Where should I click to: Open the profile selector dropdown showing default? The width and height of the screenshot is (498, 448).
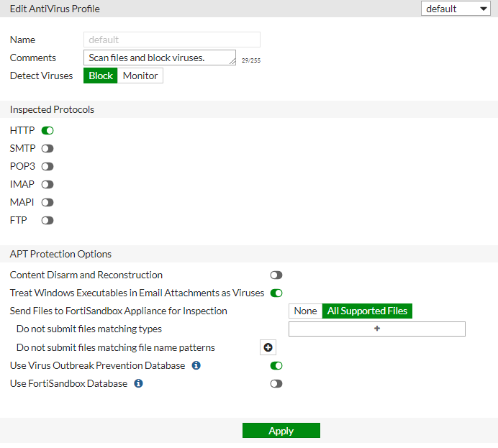click(456, 9)
